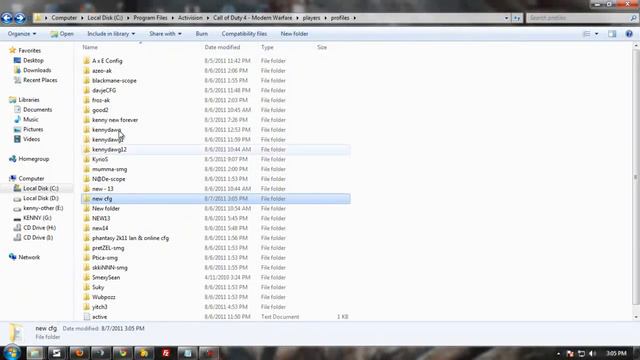
Task: Select Local Disk (C:) in sidebar
Action: click(40, 188)
